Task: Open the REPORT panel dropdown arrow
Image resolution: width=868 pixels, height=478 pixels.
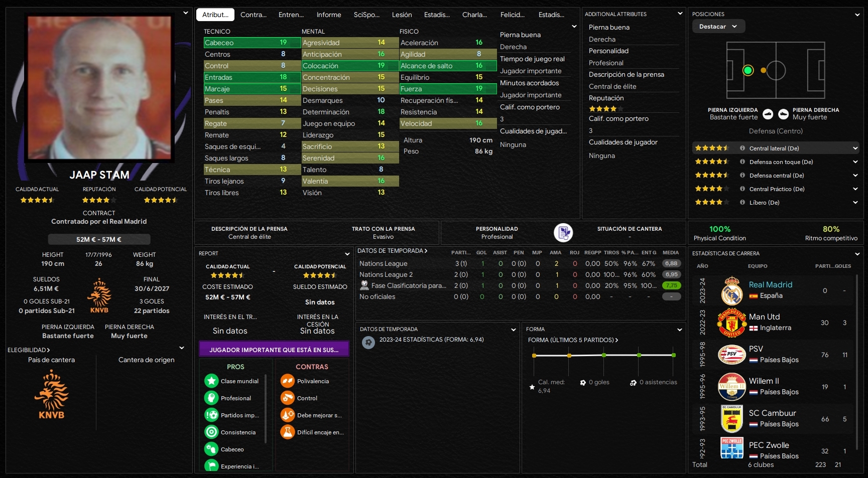Action: [x=347, y=254]
